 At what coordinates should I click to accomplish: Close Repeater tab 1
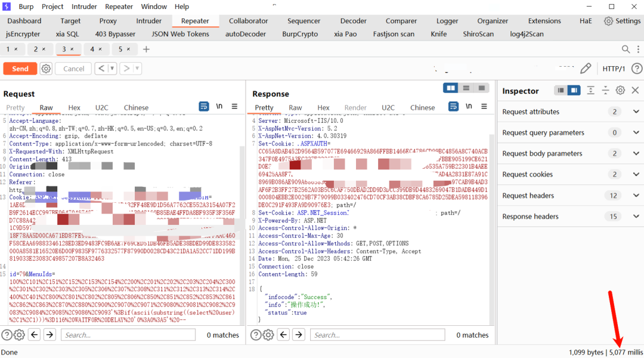click(x=16, y=50)
